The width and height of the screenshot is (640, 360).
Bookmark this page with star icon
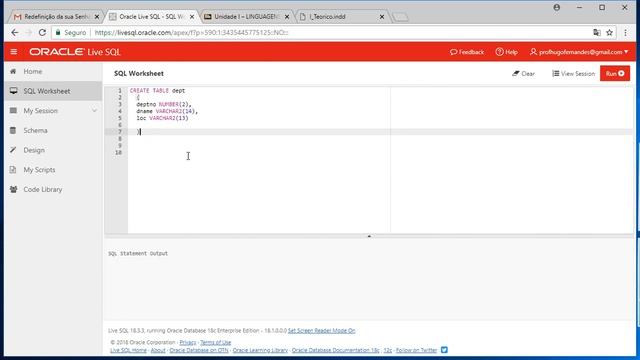(609, 32)
